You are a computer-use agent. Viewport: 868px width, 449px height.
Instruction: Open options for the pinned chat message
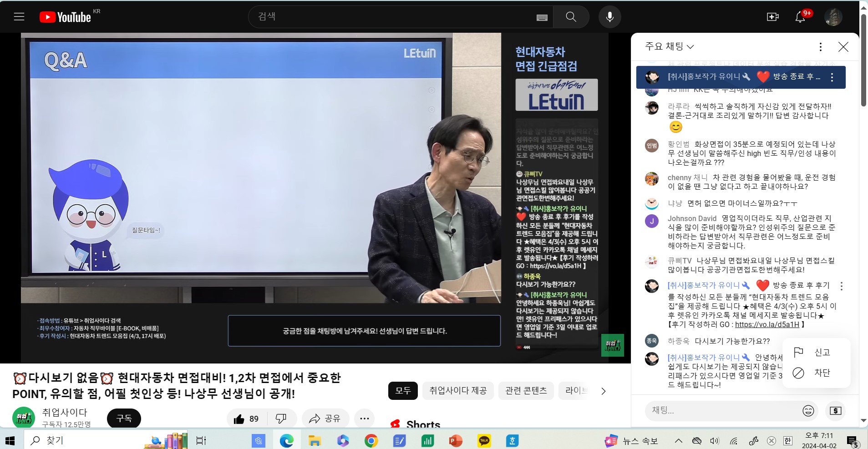832,77
